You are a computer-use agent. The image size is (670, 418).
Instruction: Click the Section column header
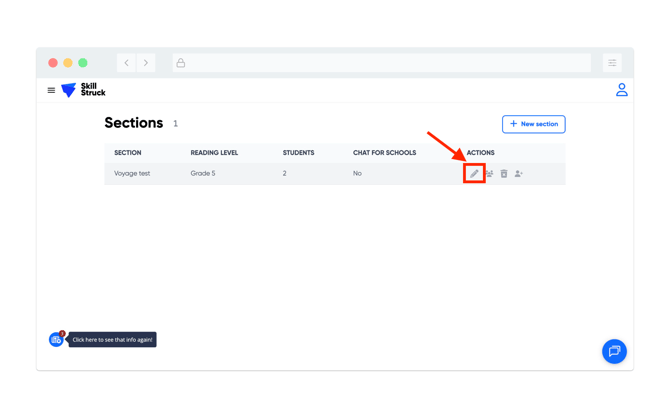pyautogui.click(x=127, y=153)
